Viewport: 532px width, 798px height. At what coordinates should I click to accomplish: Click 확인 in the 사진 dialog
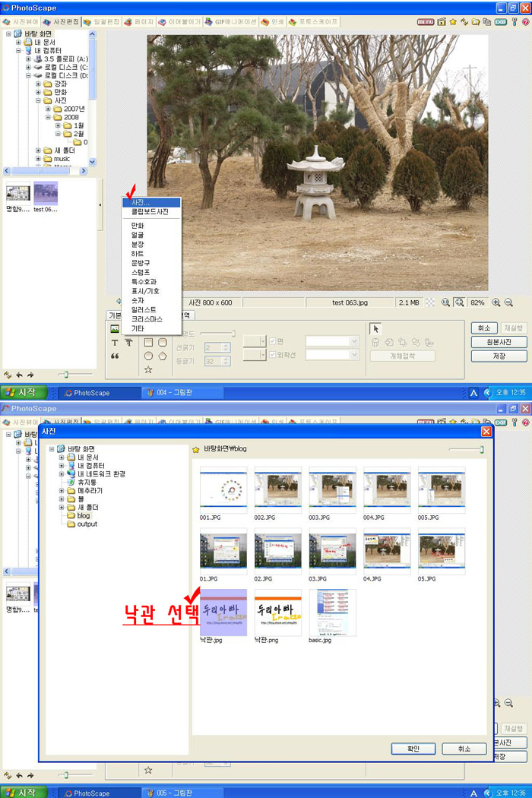[x=413, y=749]
